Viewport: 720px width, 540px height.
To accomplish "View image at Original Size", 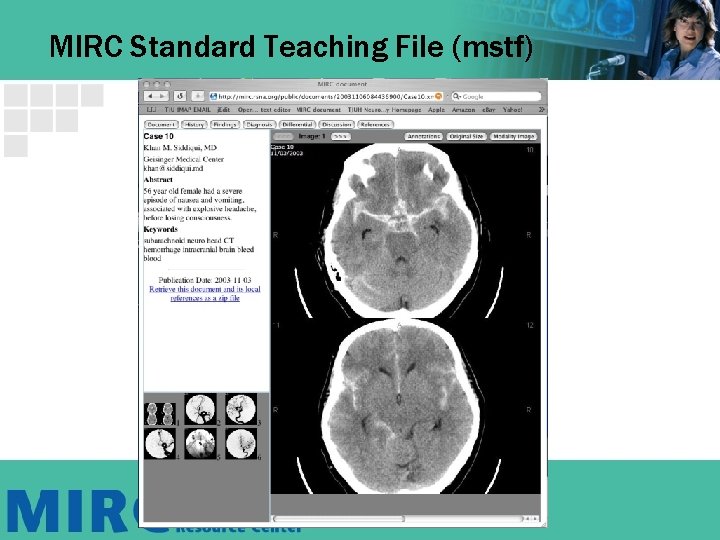I will tap(466, 136).
